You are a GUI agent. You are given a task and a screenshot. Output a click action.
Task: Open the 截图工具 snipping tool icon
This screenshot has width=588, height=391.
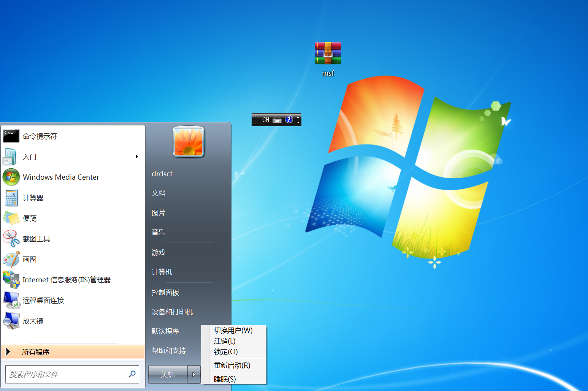pyautogui.click(x=11, y=239)
